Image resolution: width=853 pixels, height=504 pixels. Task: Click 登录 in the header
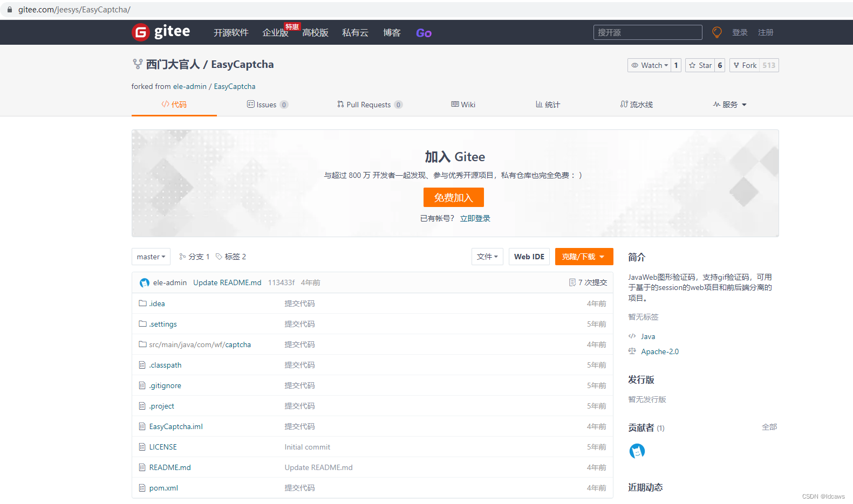(740, 32)
